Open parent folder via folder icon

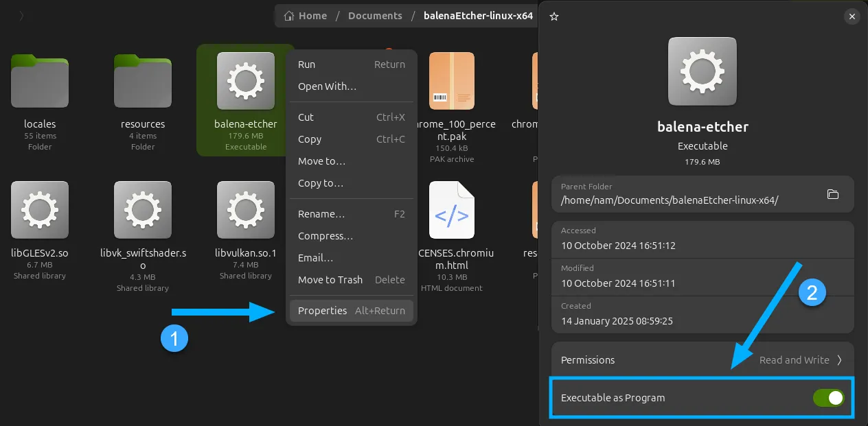tap(833, 194)
